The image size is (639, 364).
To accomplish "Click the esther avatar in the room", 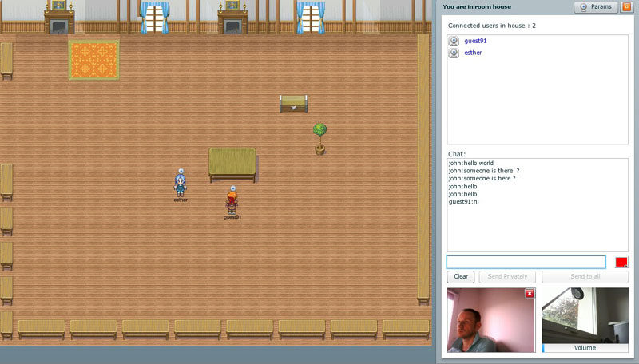I will pyautogui.click(x=181, y=184).
